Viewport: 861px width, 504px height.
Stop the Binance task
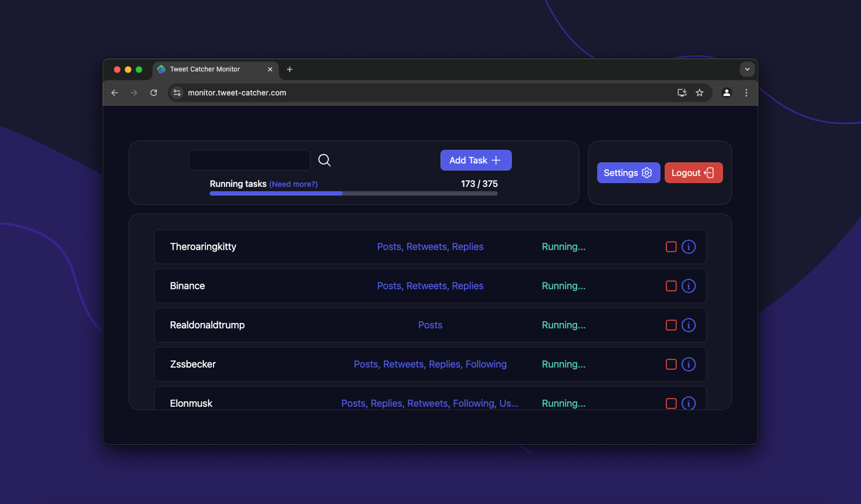pyautogui.click(x=671, y=286)
